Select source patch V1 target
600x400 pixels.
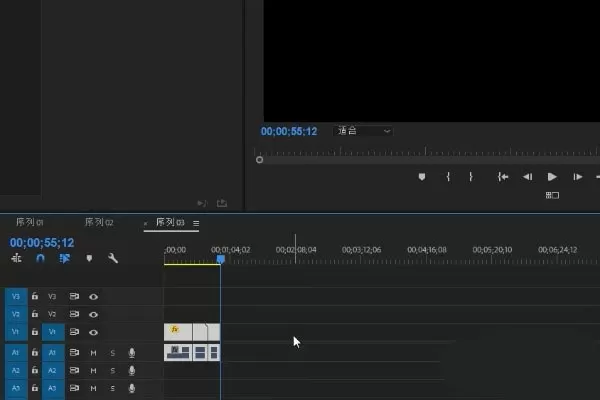tap(16, 332)
